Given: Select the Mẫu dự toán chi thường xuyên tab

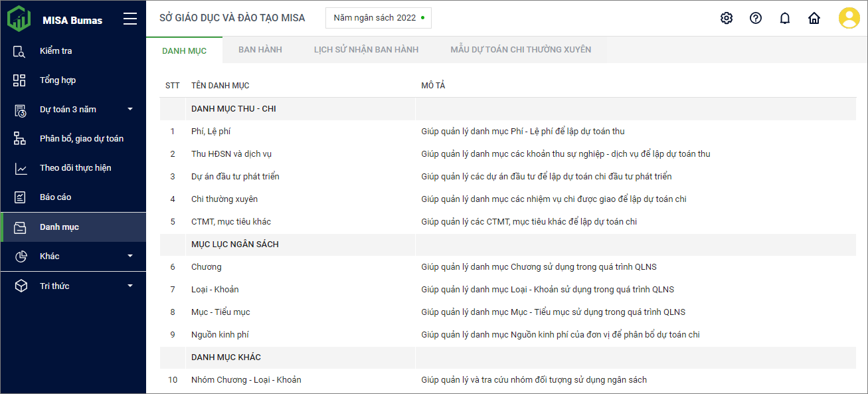Looking at the screenshot, I should tap(521, 50).
